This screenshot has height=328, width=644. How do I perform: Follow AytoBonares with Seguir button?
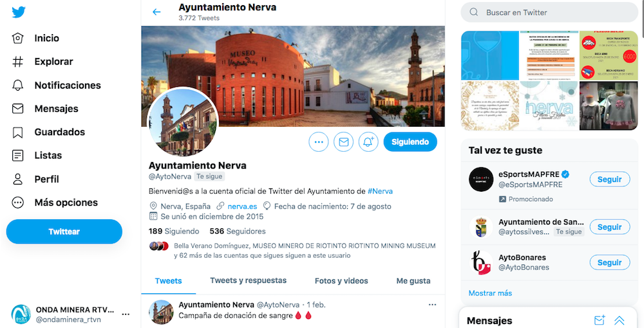pyautogui.click(x=609, y=262)
